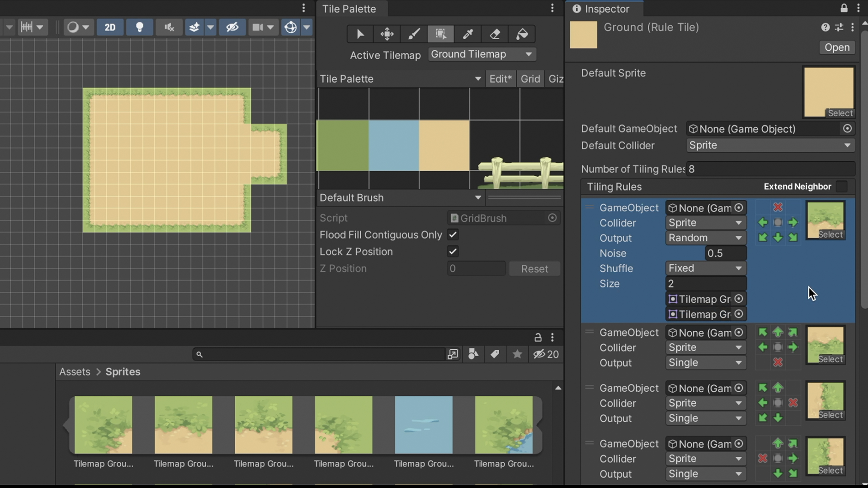Pick the green grass tile swatch
This screenshot has width=868, height=488.
[343, 145]
